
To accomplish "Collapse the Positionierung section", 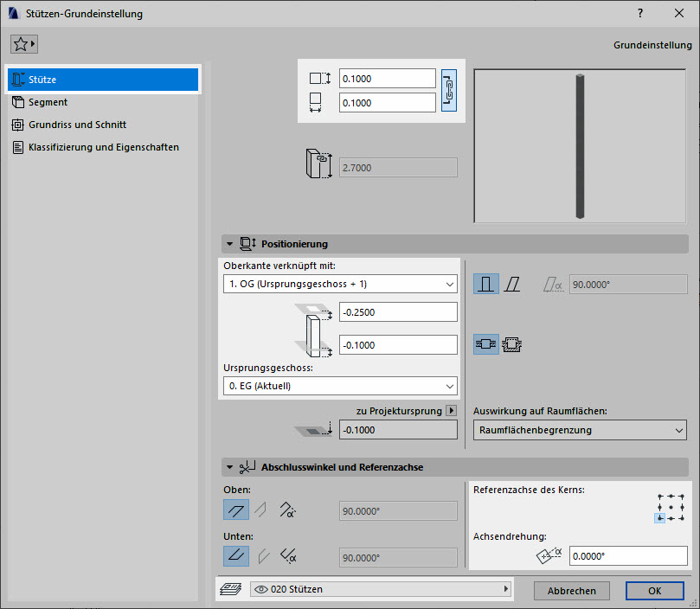I will (229, 244).
